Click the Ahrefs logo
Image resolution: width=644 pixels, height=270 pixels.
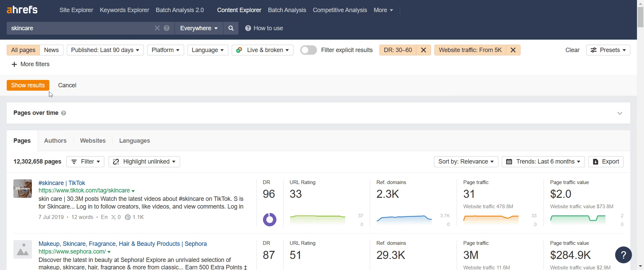(x=22, y=10)
